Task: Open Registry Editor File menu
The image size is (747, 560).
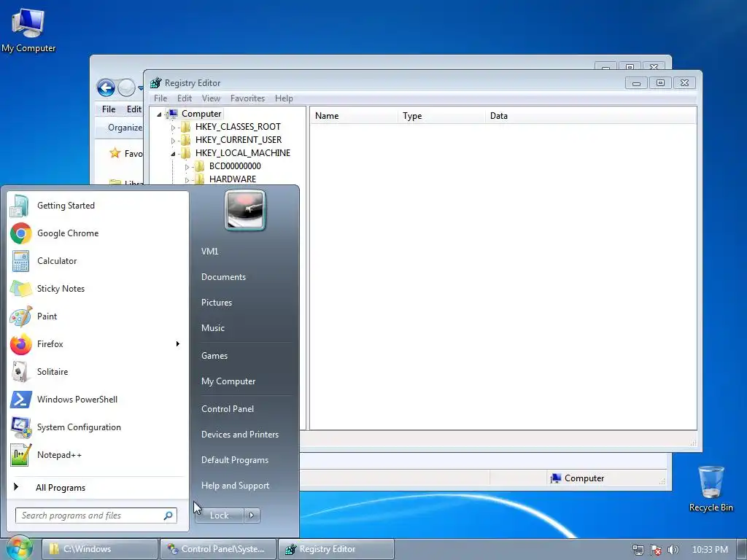Action: click(160, 98)
